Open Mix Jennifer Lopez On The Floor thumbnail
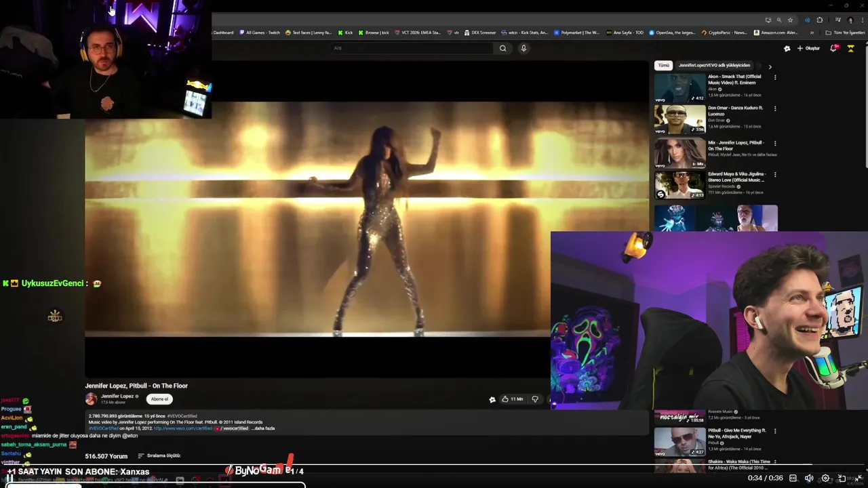The width and height of the screenshot is (868, 488). [x=679, y=153]
